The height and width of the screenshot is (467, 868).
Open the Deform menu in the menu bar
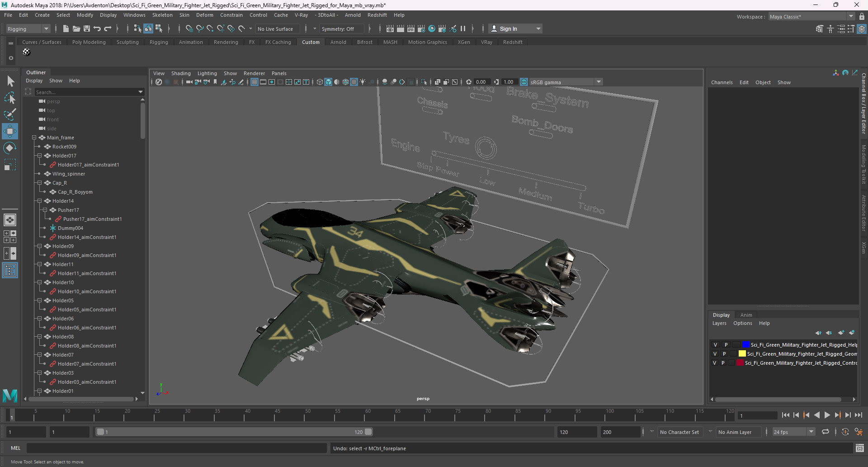coord(204,15)
